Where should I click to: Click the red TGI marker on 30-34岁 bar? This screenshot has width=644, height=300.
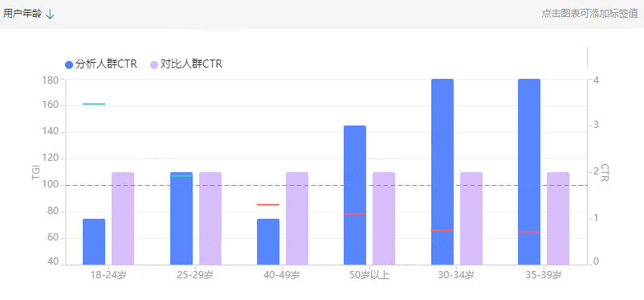click(x=442, y=231)
